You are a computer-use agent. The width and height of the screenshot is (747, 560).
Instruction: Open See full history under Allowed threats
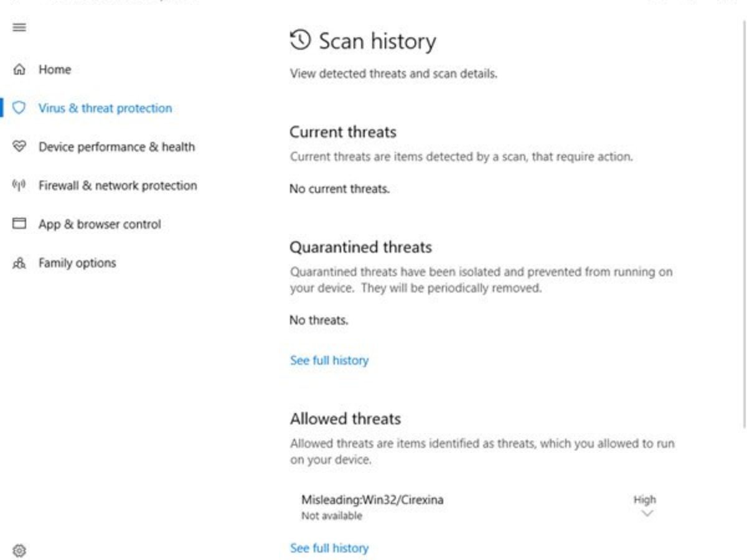coord(329,548)
